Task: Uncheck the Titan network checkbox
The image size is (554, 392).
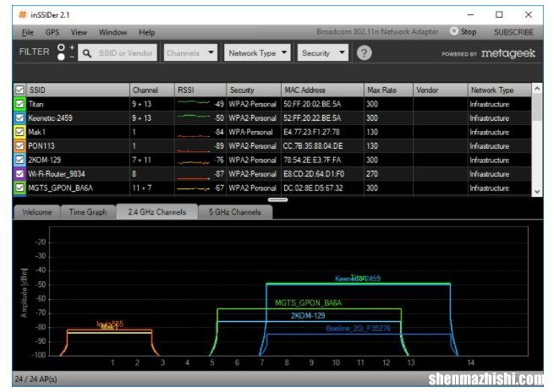Action: (19, 104)
